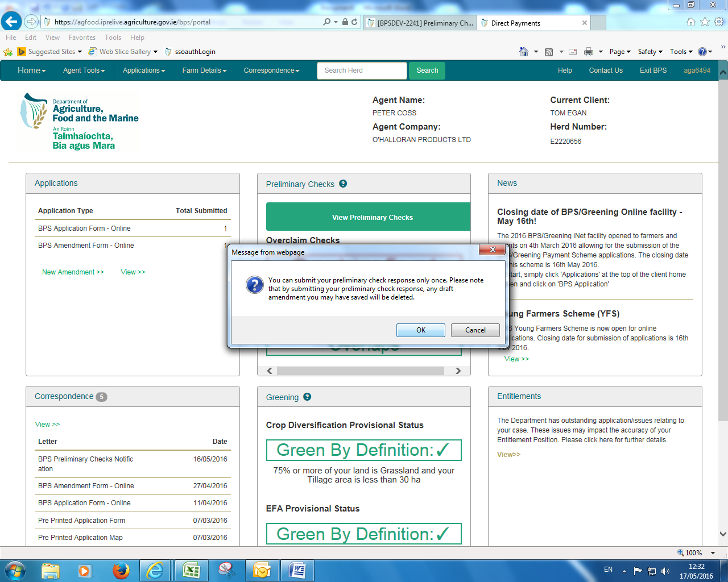This screenshot has width=728, height=582.
Task: Open the Favorites menu in menu bar
Action: click(82, 38)
